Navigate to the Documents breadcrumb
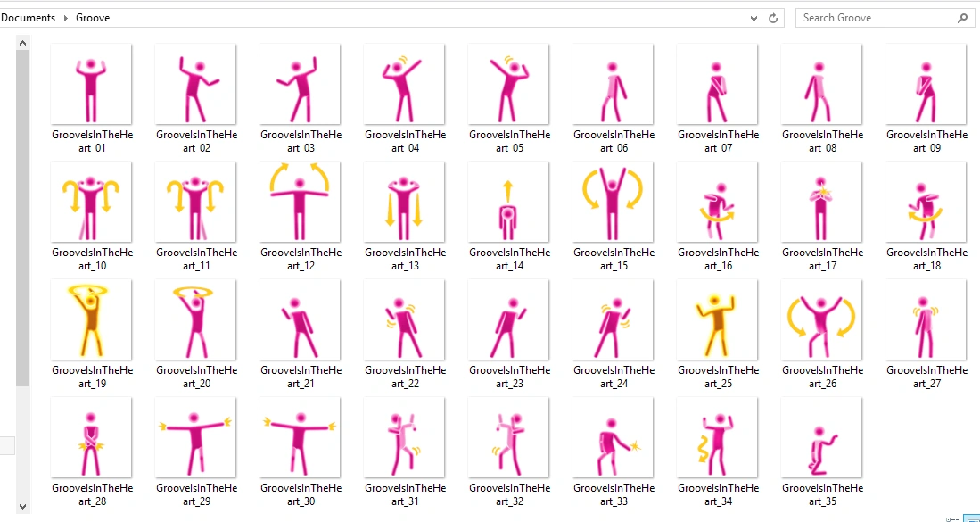980x522 pixels. point(29,17)
